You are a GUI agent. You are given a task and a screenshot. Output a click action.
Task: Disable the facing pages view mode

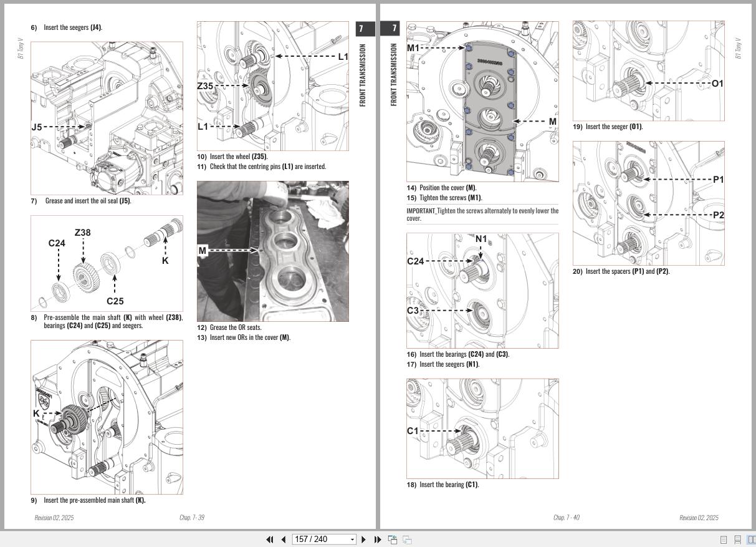click(x=752, y=539)
